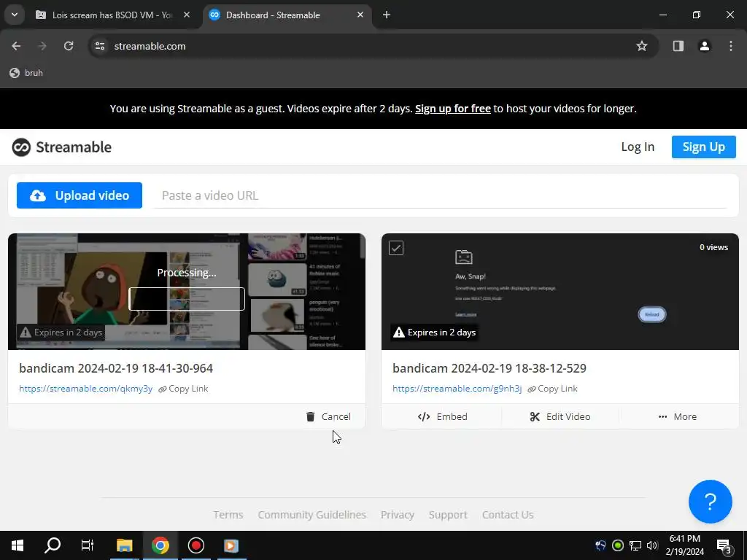This screenshot has height=560, width=747.
Task: Open Bandicam recorder from the taskbar
Action: pos(196,545)
